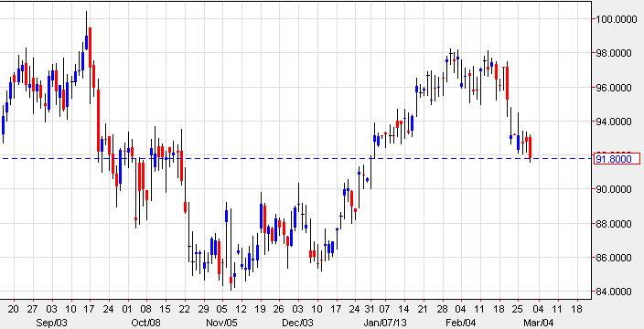Select the Oct/08 date label
This screenshot has height=329, width=644.
[x=146, y=323]
